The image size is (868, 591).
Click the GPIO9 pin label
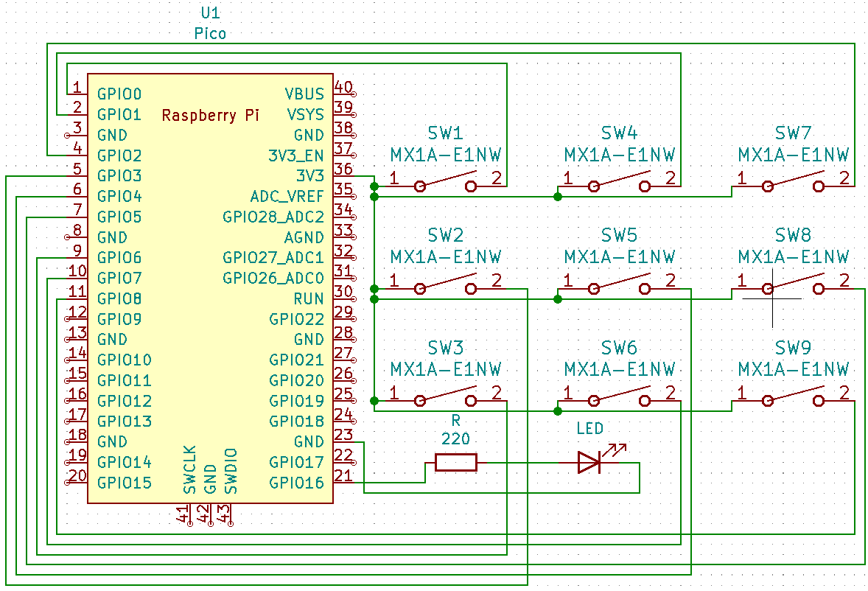point(119,319)
